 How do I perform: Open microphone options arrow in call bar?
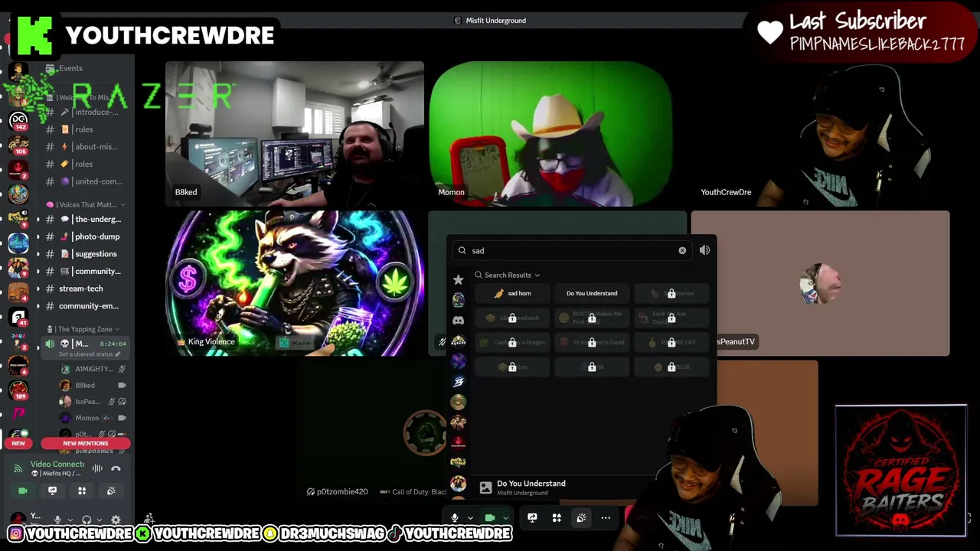(x=470, y=518)
